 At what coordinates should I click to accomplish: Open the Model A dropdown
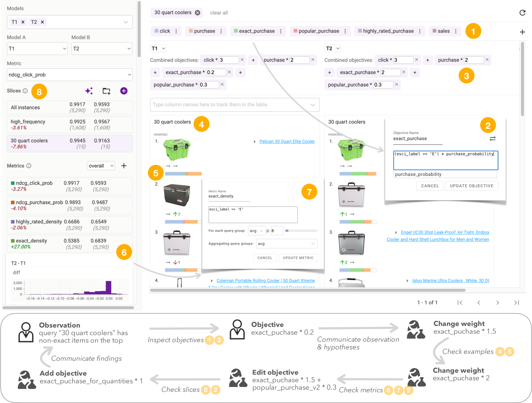click(37, 48)
